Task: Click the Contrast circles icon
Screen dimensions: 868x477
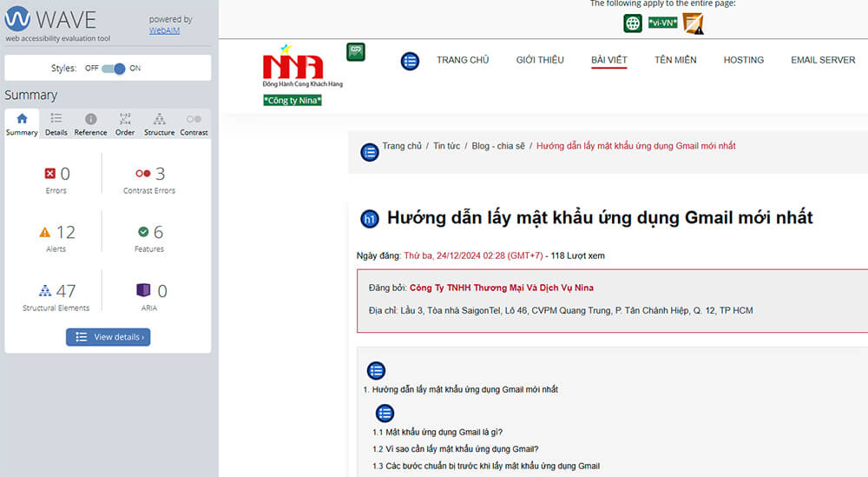Action: click(x=194, y=118)
